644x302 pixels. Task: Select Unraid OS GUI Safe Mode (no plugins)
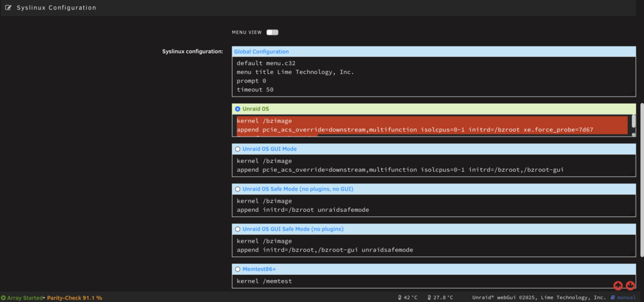click(x=238, y=229)
